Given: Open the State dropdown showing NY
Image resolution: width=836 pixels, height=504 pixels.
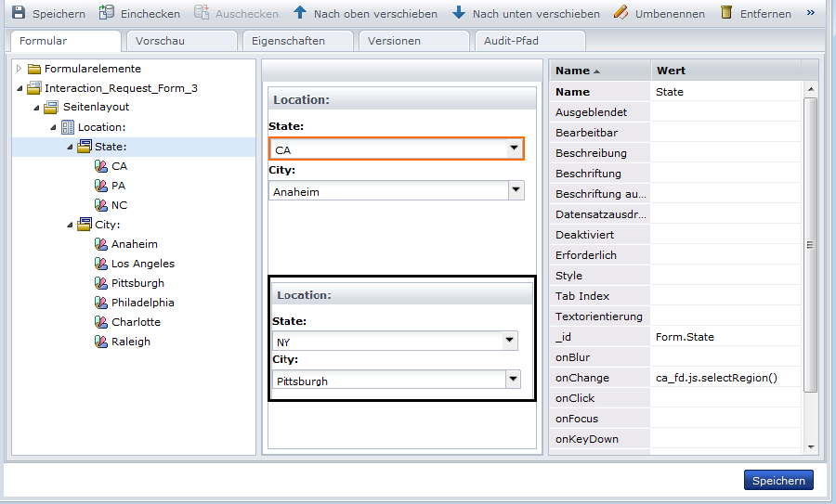Looking at the screenshot, I should (x=510, y=342).
